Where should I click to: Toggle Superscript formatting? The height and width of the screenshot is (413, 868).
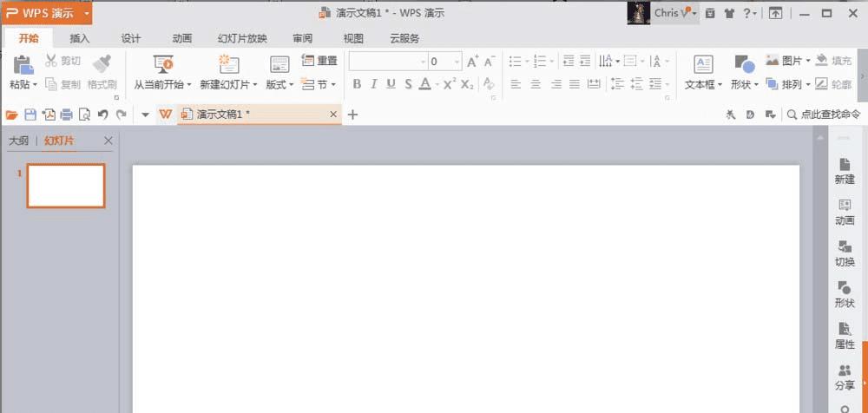click(x=450, y=84)
